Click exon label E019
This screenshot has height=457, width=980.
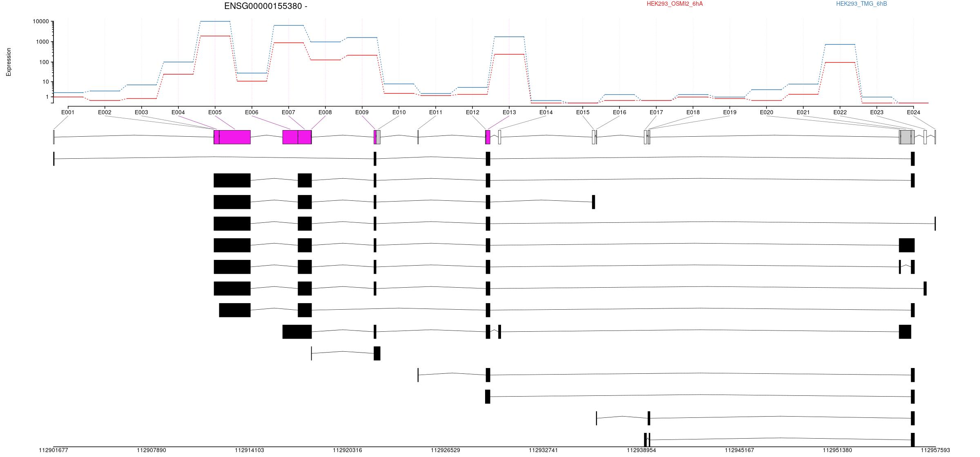pos(730,112)
